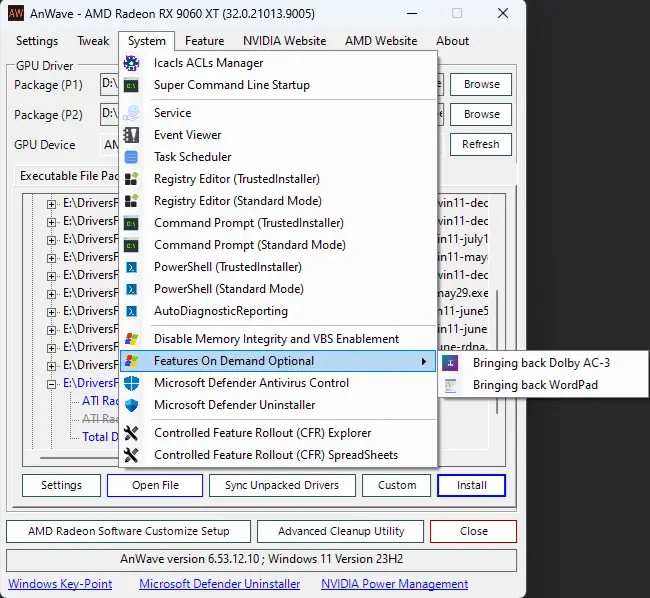Viewport: 650px width, 598px height.
Task: Click Sync Unpacked Drivers button
Action: (282, 485)
